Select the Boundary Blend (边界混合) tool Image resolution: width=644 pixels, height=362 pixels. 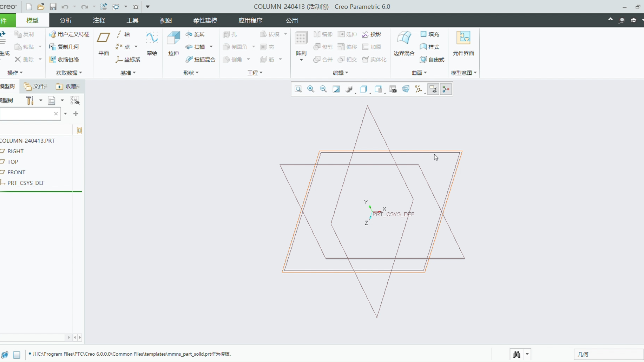404,43
